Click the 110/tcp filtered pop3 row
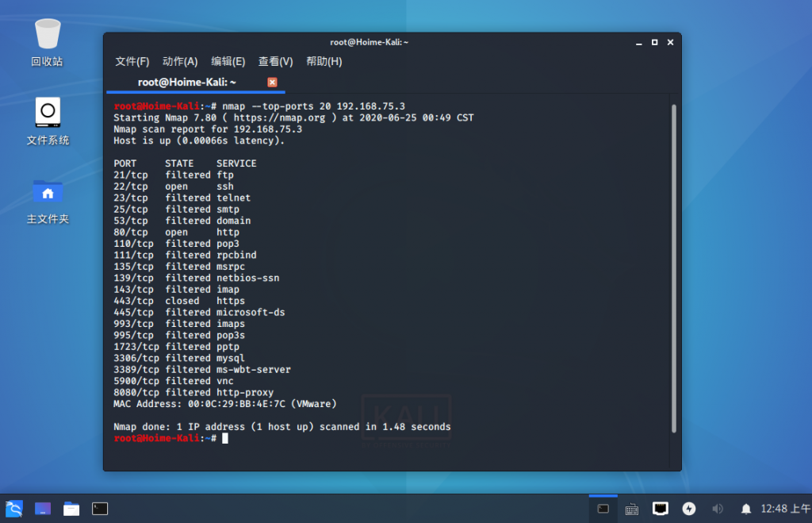Viewport: 812px width, 523px height. click(176, 244)
